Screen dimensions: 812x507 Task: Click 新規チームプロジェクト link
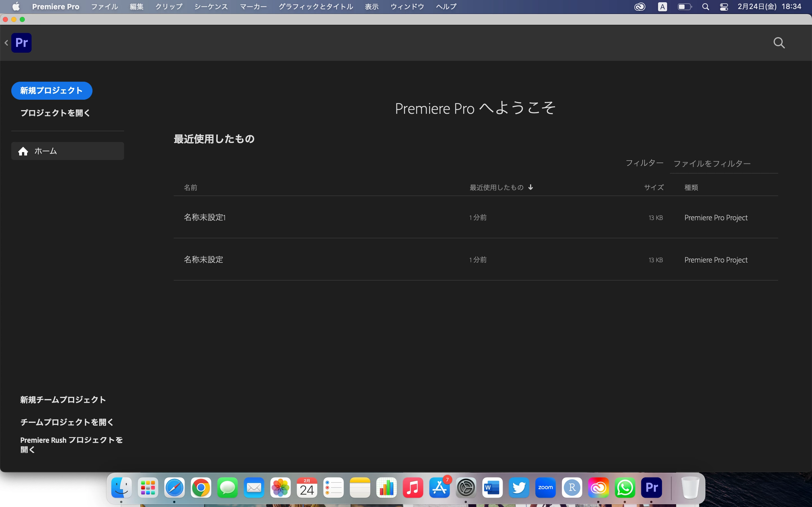pos(63,400)
